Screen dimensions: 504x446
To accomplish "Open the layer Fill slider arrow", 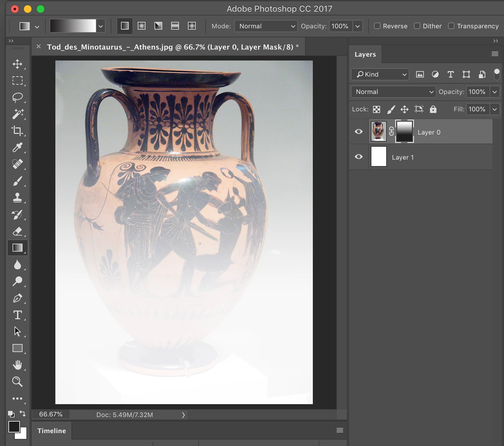I will coord(495,109).
